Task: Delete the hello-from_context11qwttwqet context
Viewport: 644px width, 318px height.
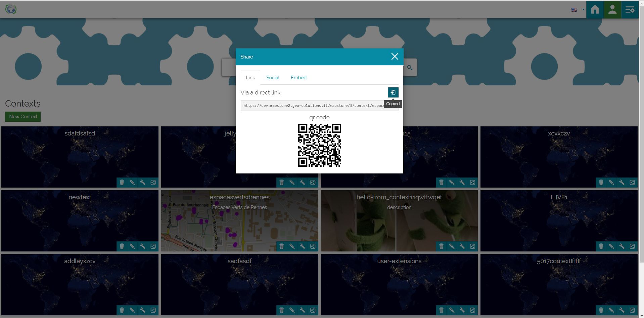Action: click(441, 246)
